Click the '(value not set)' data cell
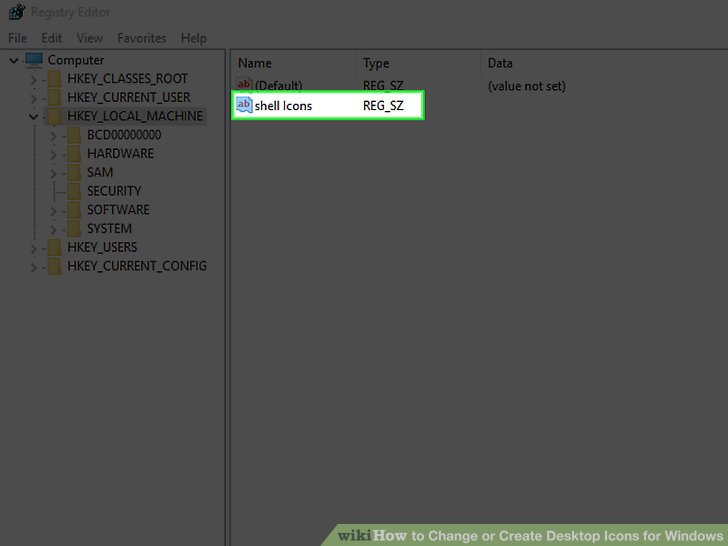 pyautogui.click(x=526, y=86)
